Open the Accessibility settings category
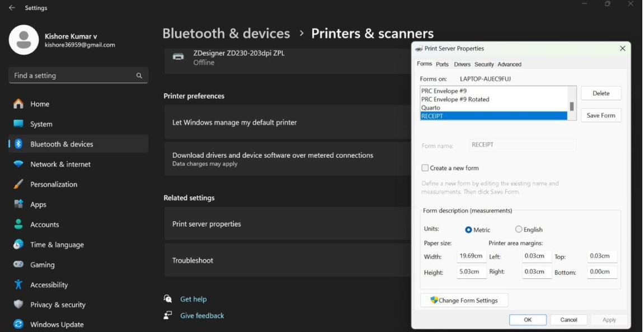The image size is (644, 332). pyautogui.click(x=78, y=285)
